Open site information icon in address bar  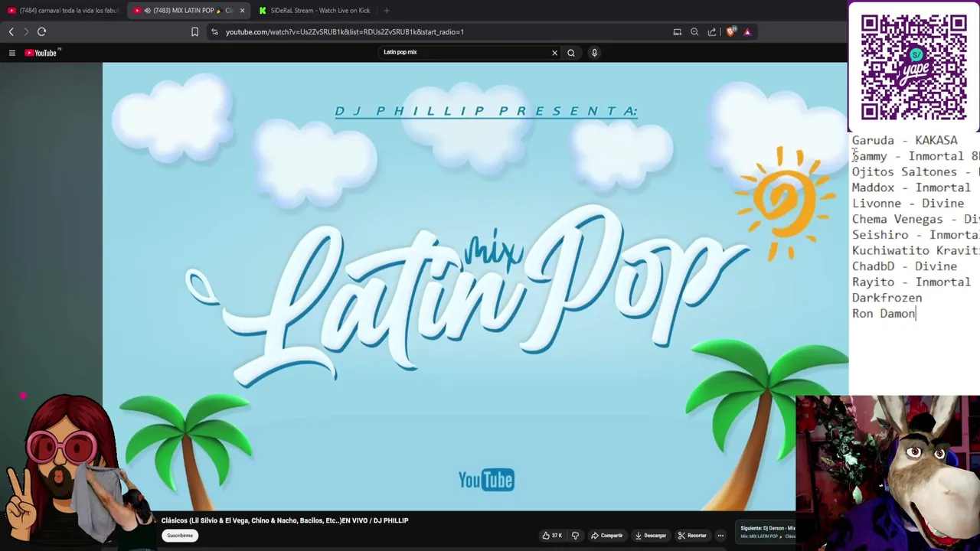(215, 31)
